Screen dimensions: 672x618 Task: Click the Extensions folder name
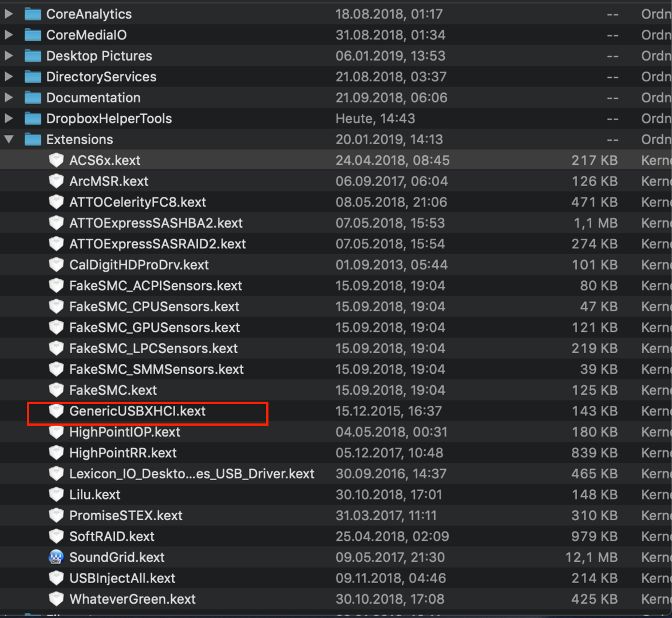(80, 139)
